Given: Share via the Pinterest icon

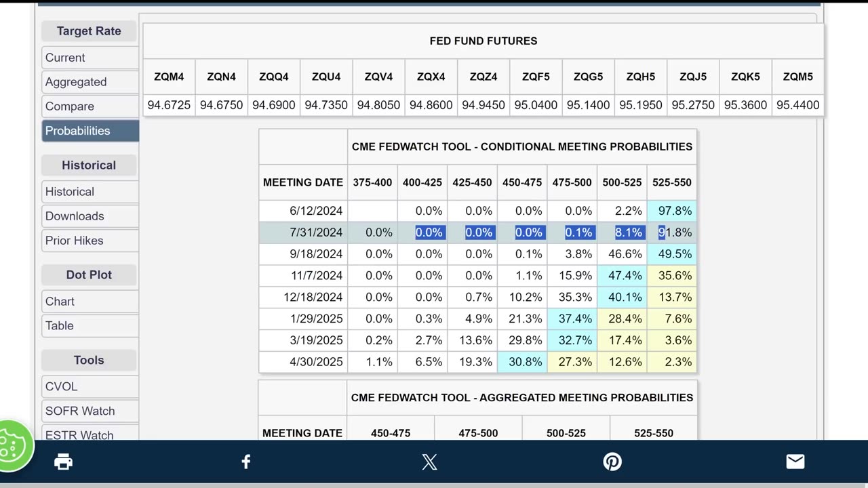Looking at the screenshot, I should [612, 462].
